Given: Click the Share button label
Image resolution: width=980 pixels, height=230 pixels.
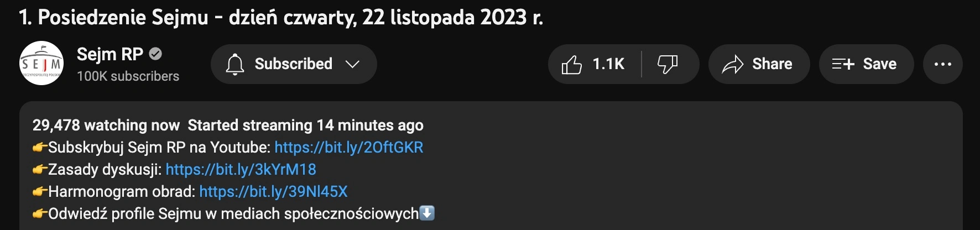Looking at the screenshot, I should coord(772,64).
